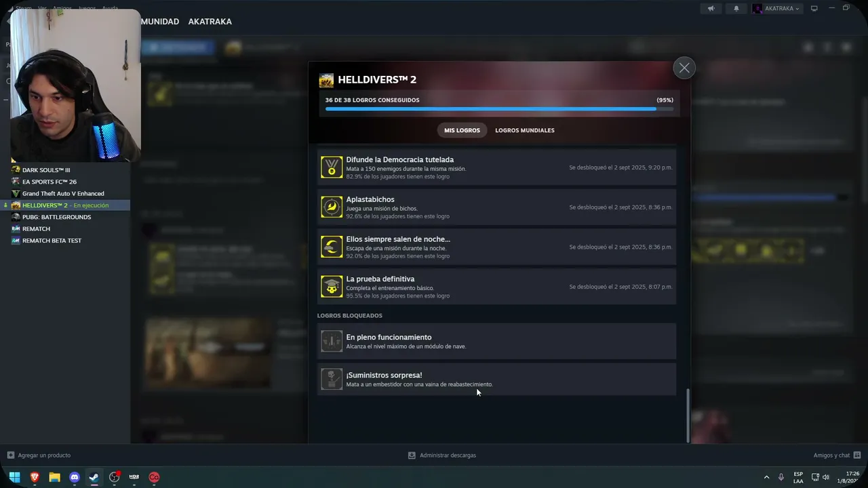Open the LOGROS MUNDIALES tab

[525, 130]
